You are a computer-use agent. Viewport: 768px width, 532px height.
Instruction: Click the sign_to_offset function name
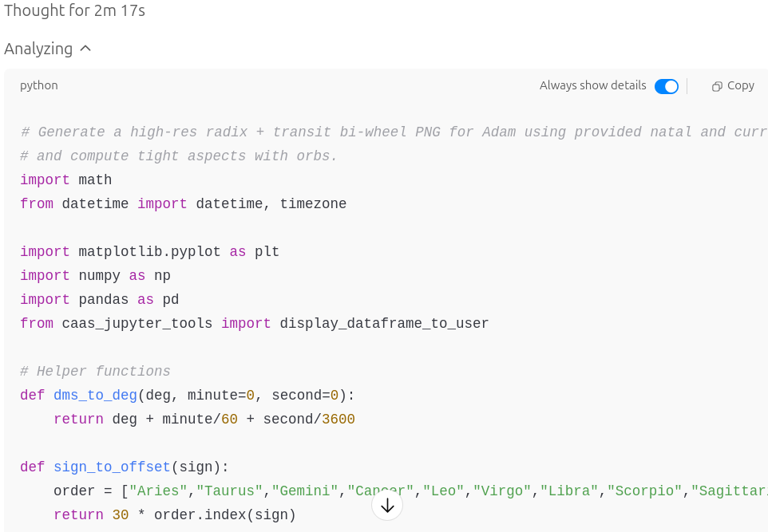pyautogui.click(x=112, y=467)
